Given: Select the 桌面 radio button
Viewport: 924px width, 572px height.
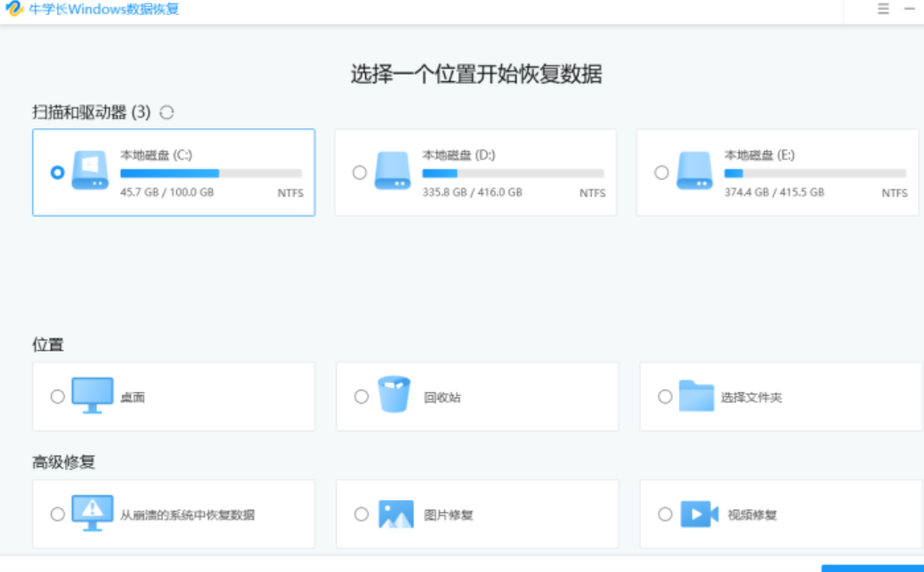Looking at the screenshot, I should click(53, 396).
